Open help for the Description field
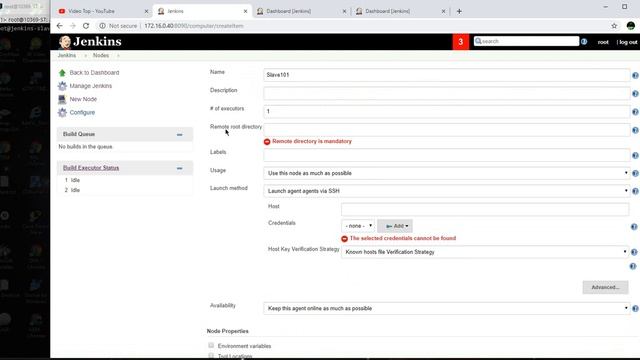Image resolution: width=640 pixels, height=360 pixels. point(635,94)
